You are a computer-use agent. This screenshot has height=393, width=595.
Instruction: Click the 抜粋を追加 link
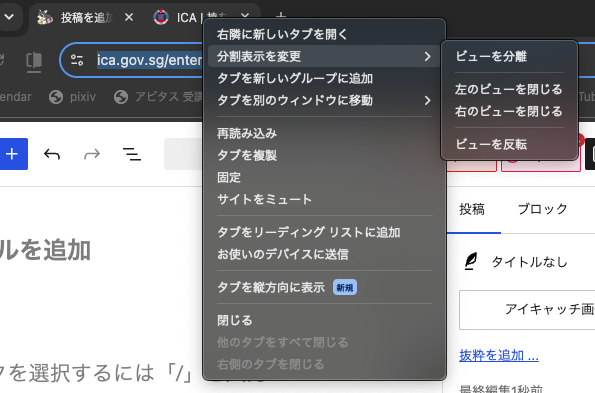[499, 355]
